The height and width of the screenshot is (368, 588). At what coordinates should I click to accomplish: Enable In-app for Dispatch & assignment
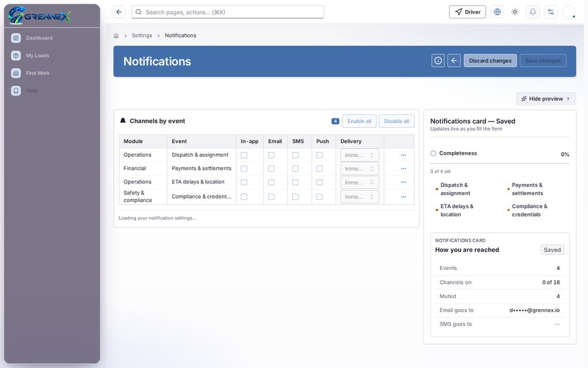click(x=244, y=155)
